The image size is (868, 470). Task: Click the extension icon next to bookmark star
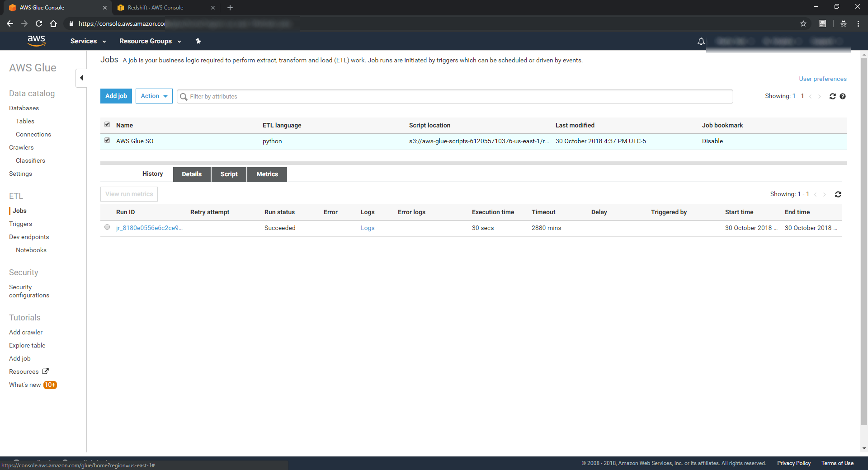click(822, 23)
